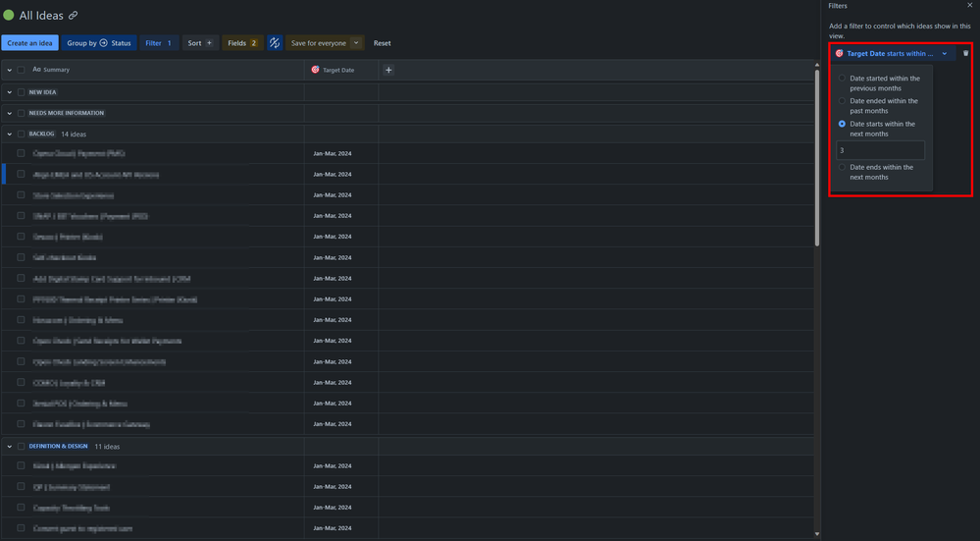Expand the NEW IDEA group chevron
This screenshot has height=541, width=980.
(10, 92)
